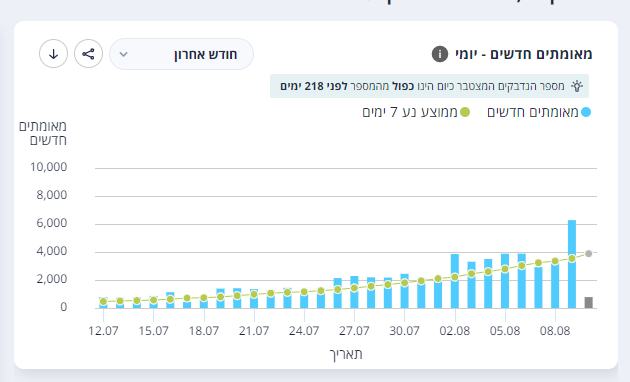The width and height of the screenshot is (630, 382).
Task: Click the 15.07 date axis label
Action: (153, 331)
